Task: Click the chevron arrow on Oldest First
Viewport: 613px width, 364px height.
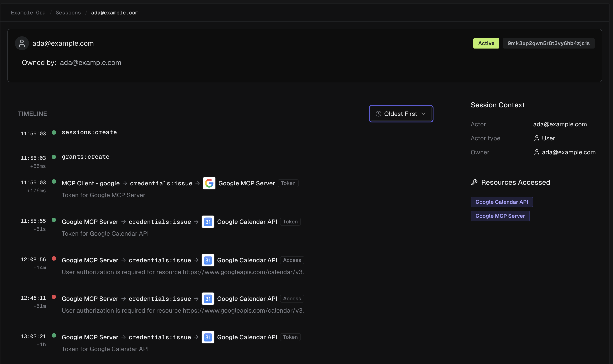Action: (423, 114)
